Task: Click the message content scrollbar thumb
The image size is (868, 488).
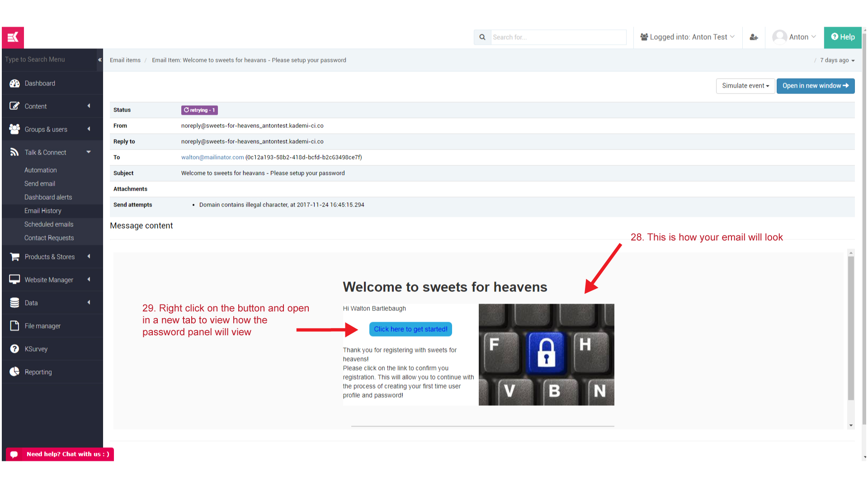Action: pos(851,328)
